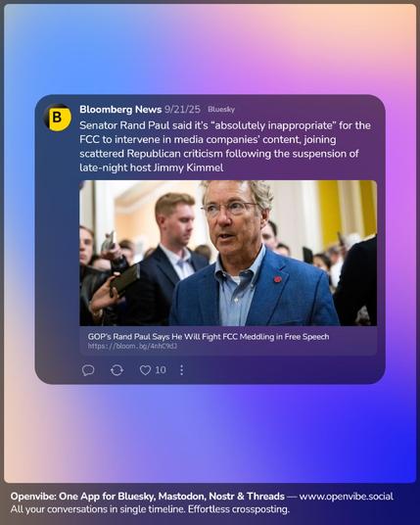Visit www.openvibe.social link in footer

(x=346, y=497)
